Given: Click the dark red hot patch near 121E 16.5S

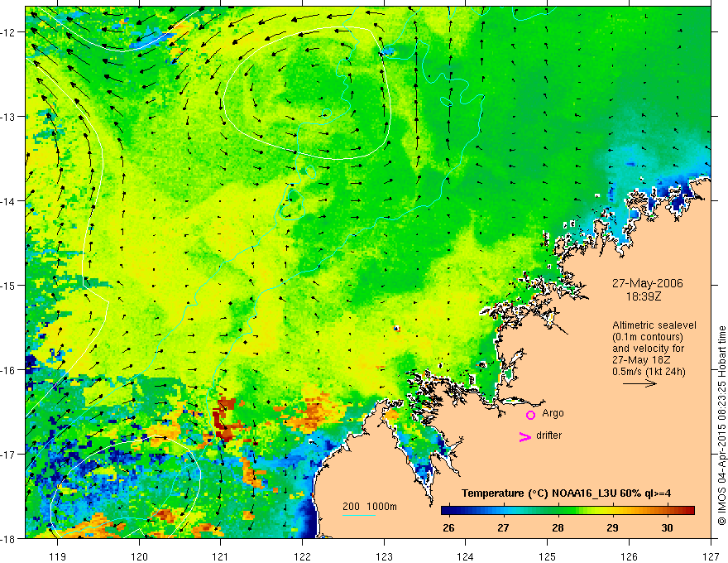Looking at the screenshot, I should (x=226, y=420).
